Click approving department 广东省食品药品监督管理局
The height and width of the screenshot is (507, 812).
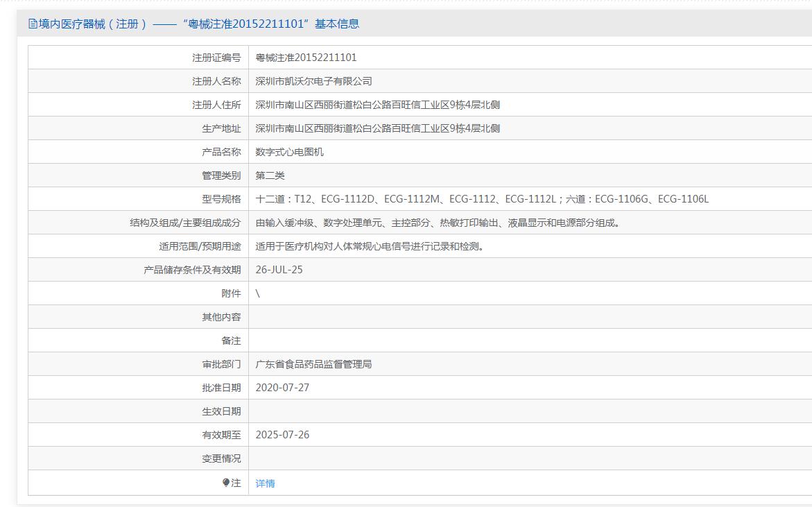[314, 364]
